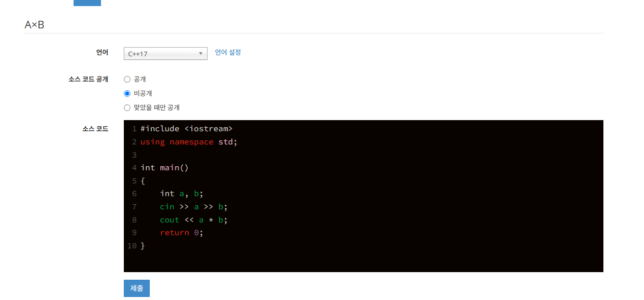Screen dimensions: 644x300
Task: Open the 언어 설정 link
Action: click(x=228, y=52)
